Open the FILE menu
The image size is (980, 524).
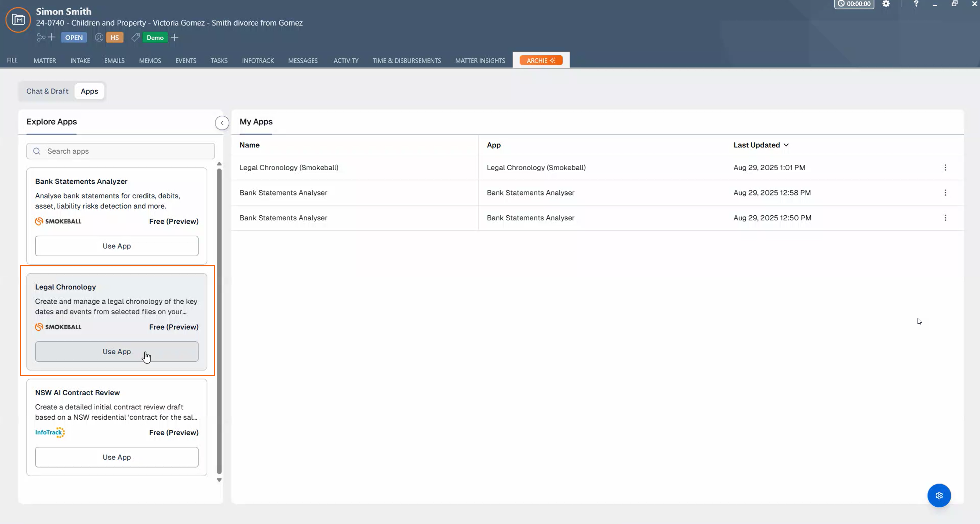[12, 60]
